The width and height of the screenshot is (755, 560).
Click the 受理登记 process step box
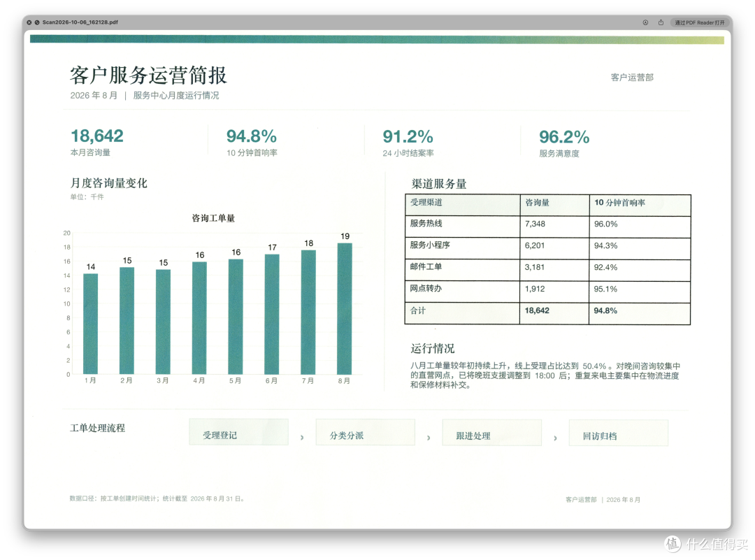tap(239, 432)
